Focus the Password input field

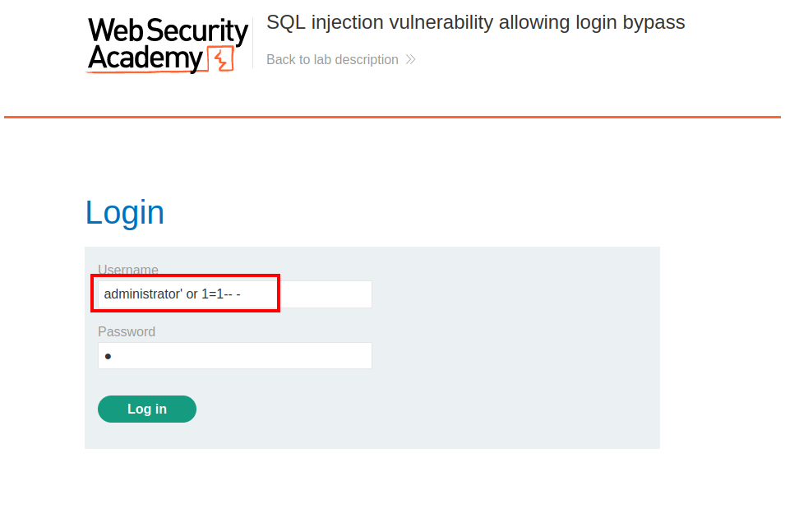pyautogui.click(x=235, y=356)
